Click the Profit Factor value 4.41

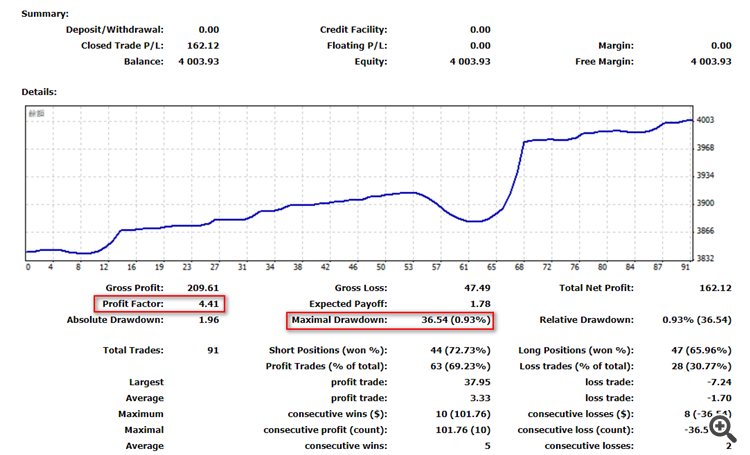click(x=209, y=304)
